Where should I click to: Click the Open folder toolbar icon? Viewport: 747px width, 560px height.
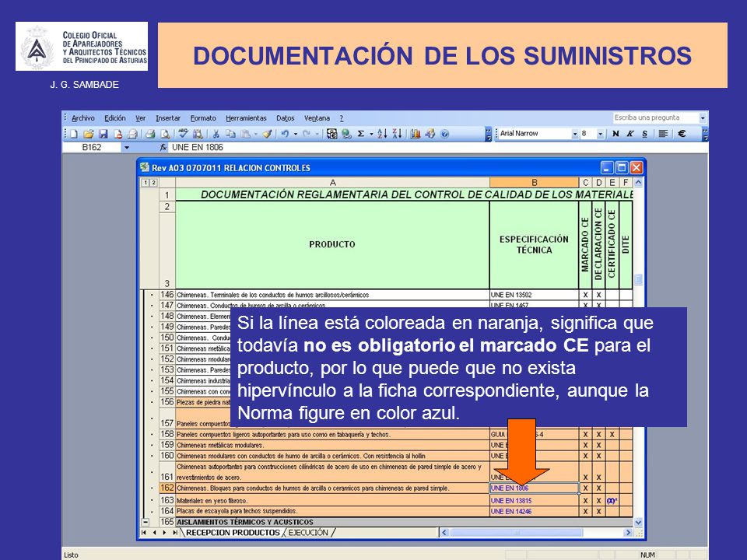tap(88, 134)
